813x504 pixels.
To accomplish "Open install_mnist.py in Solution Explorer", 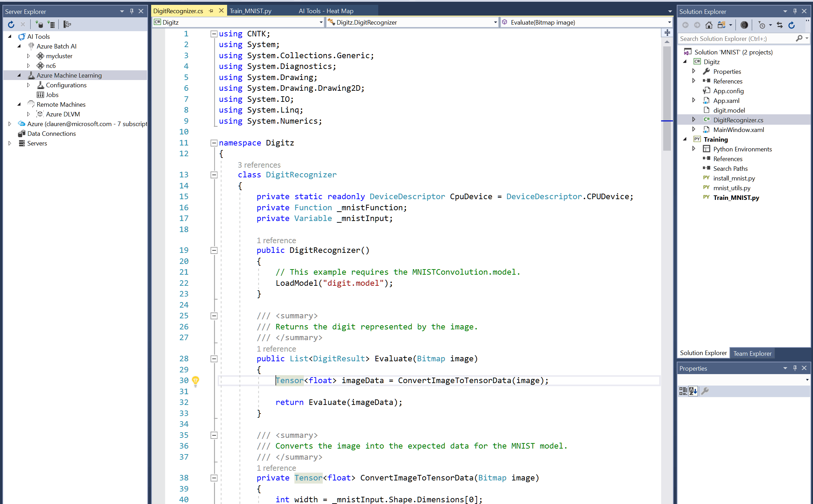I will click(x=734, y=178).
